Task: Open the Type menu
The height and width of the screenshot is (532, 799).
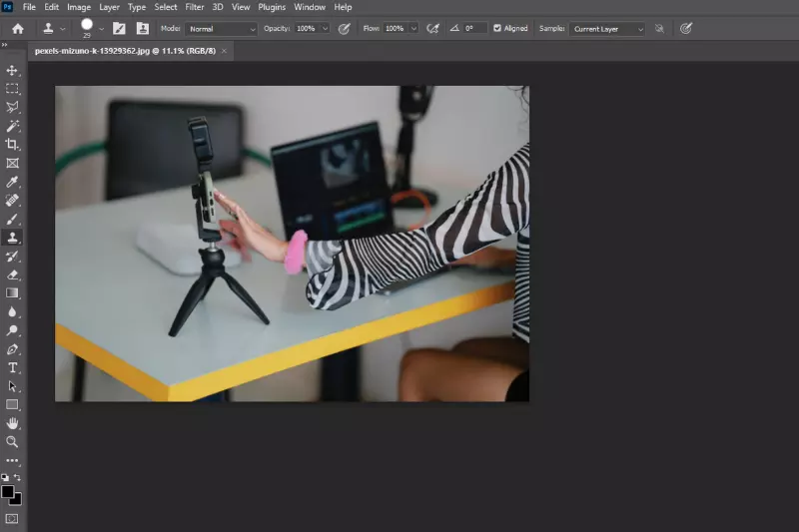Action: [137, 7]
